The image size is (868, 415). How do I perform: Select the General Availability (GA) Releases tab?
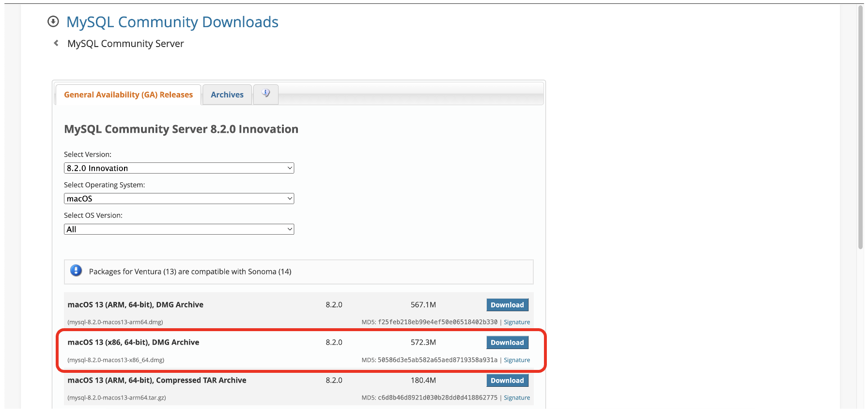tap(128, 95)
